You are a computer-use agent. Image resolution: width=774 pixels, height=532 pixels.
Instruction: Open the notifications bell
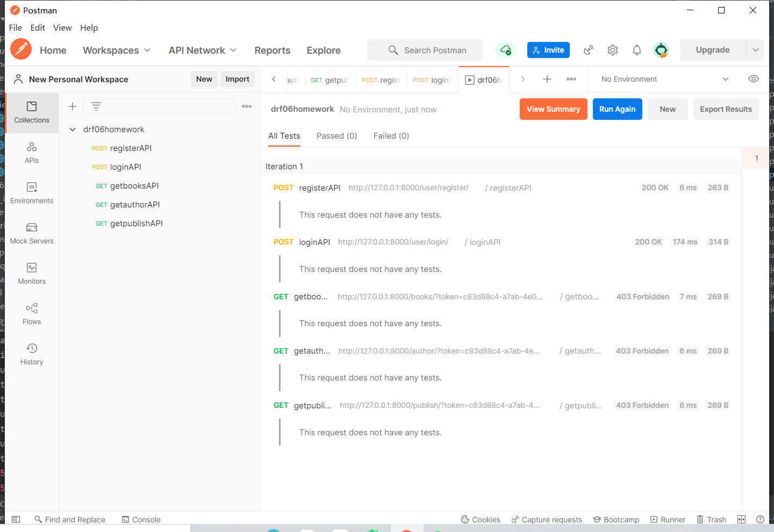coord(637,50)
